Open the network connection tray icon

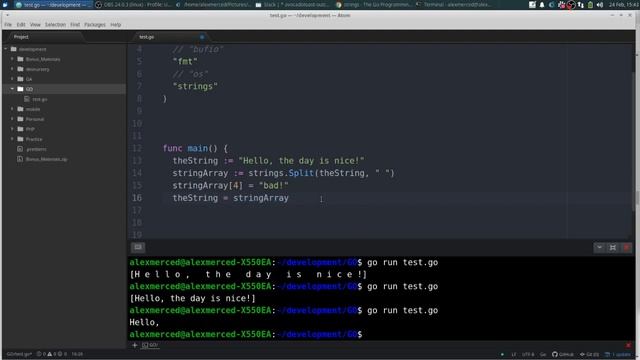[580, 5]
